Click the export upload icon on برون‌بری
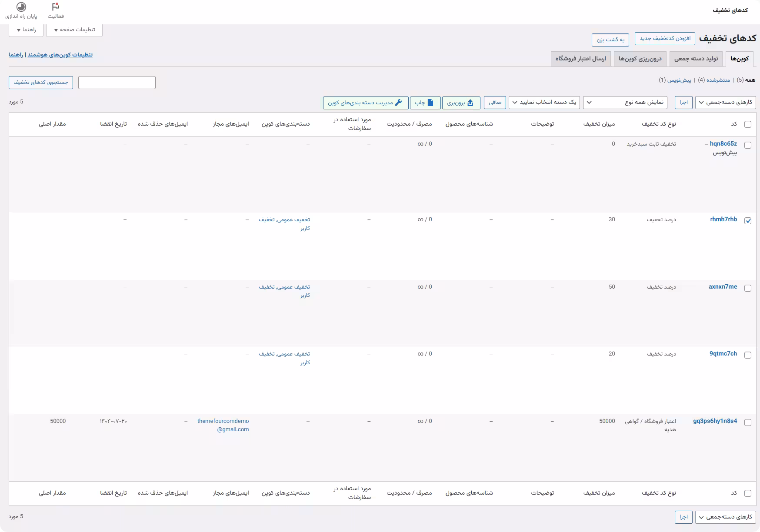Screen dimensions: 760x532 click(x=470, y=103)
